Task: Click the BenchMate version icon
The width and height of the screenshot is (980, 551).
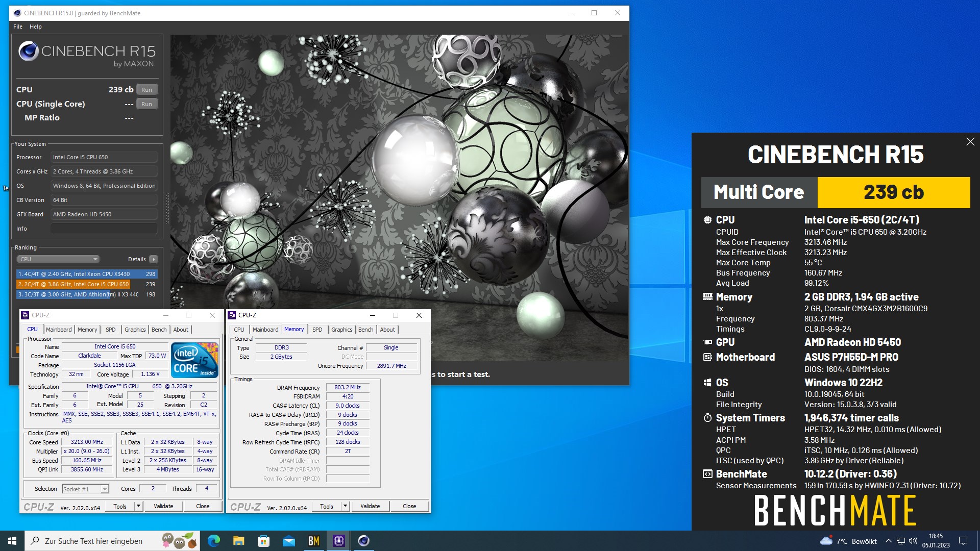Action: tap(707, 474)
